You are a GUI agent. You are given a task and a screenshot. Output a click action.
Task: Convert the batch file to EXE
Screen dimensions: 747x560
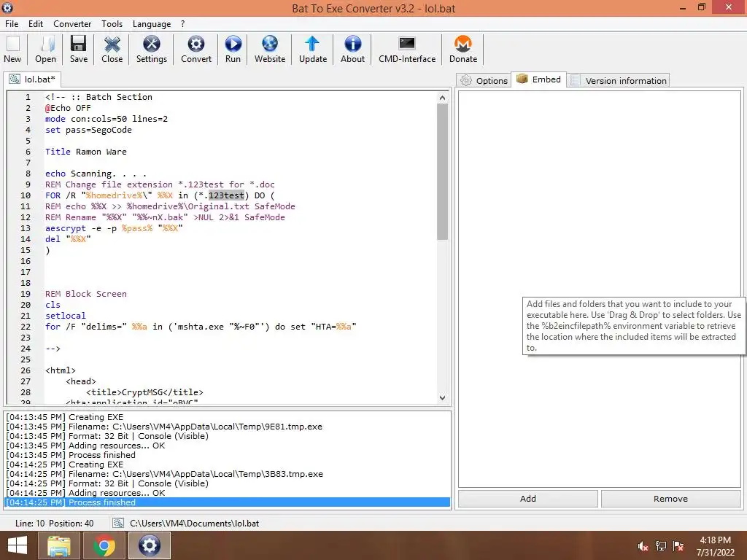tap(196, 49)
